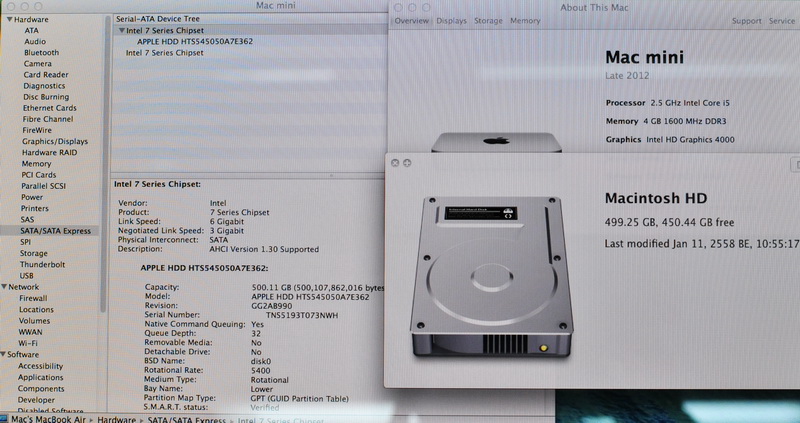
Task: Select Volumes under Network
Action: 34,321
